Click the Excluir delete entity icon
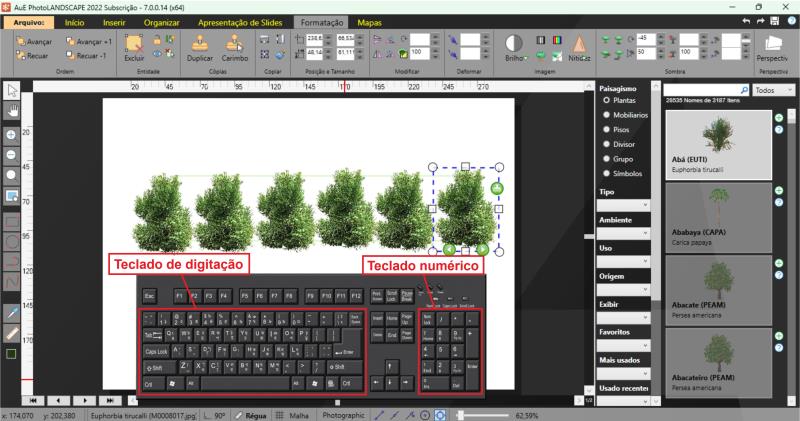This screenshot has width=800, height=421. 134,44
